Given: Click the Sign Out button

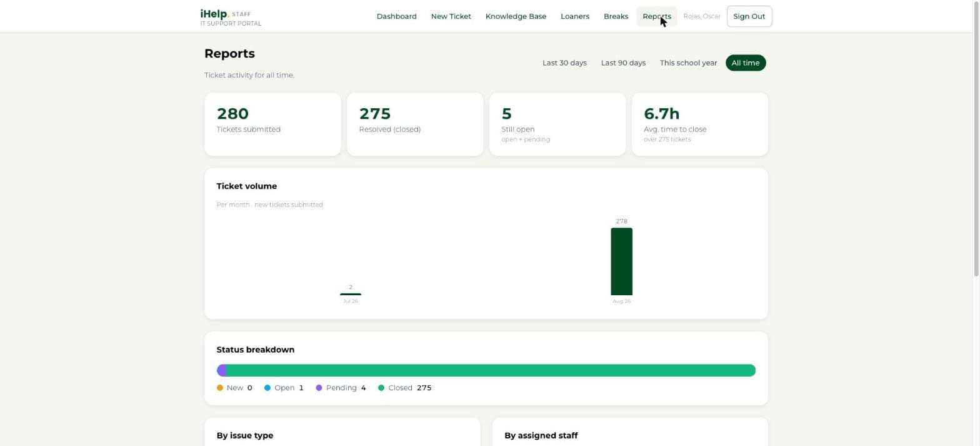Looking at the screenshot, I should pos(749,16).
